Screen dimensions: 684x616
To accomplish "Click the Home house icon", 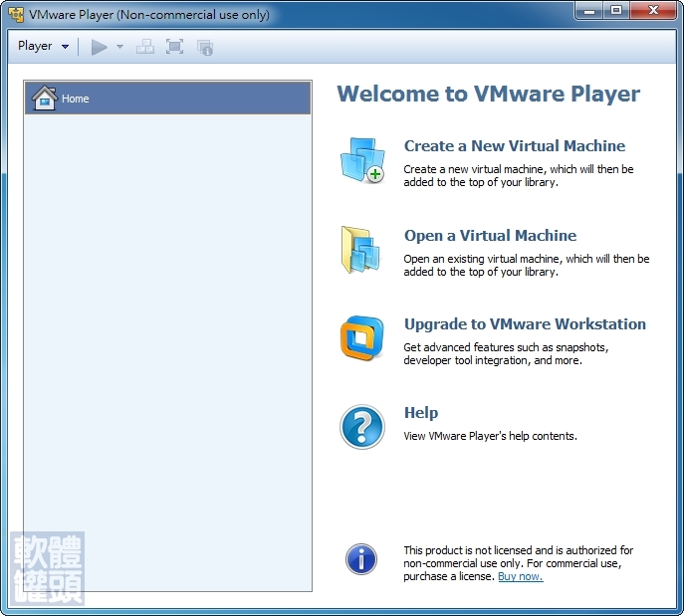I will click(44, 98).
